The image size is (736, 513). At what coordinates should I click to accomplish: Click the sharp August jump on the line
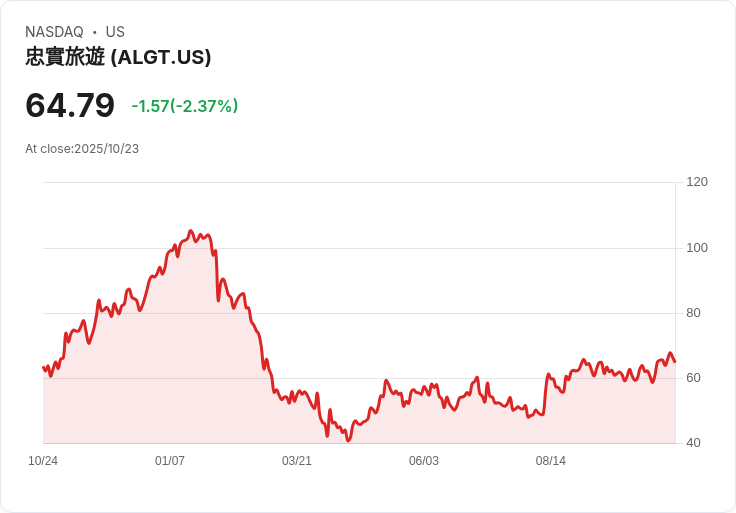545,394
